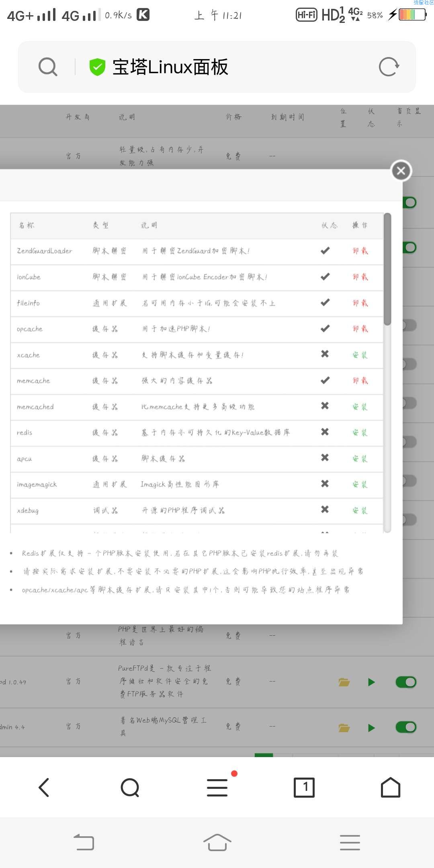Screen dimensions: 434x868
Task: Select the opcache extension name
Action: point(29,329)
